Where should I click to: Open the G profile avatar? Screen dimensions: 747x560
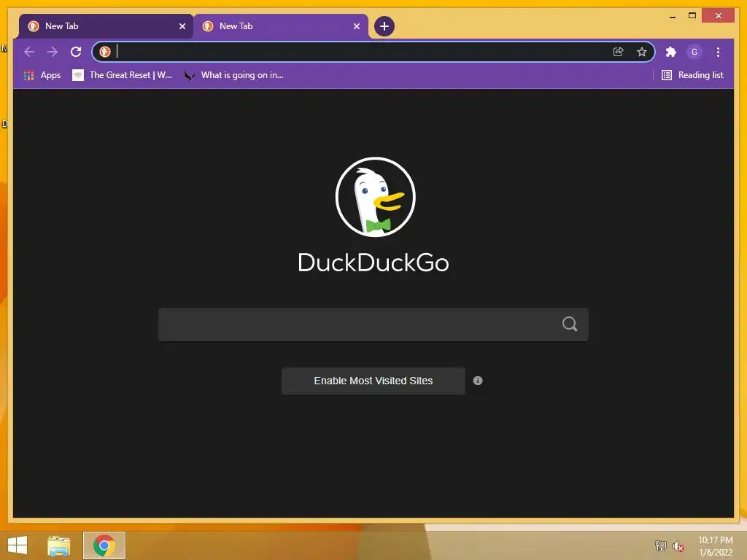click(694, 52)
